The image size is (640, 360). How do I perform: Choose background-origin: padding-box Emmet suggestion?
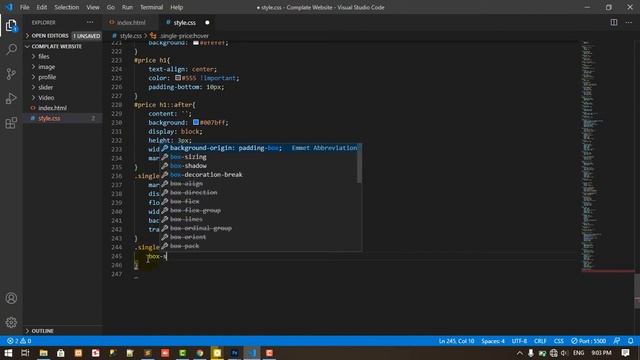258,148
